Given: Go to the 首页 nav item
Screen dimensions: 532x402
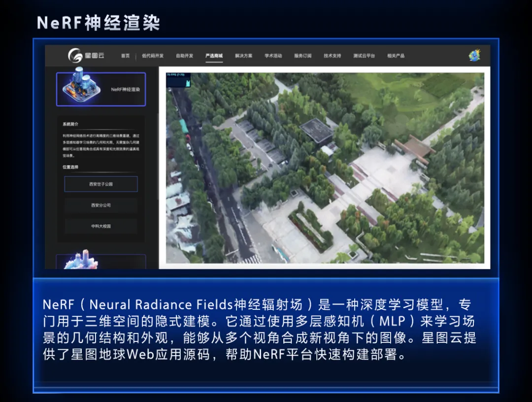Looking at the screenshot, I should click(126, 56).
